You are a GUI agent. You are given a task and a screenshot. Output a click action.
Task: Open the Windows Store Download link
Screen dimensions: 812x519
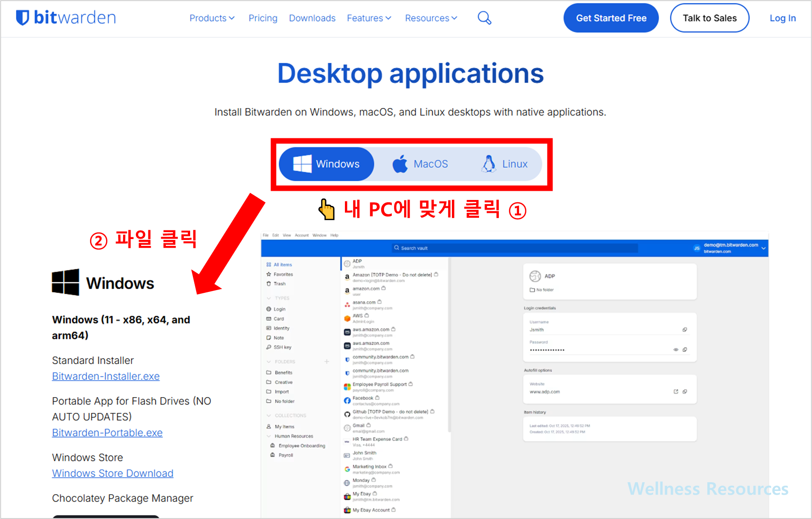[113, 473]
